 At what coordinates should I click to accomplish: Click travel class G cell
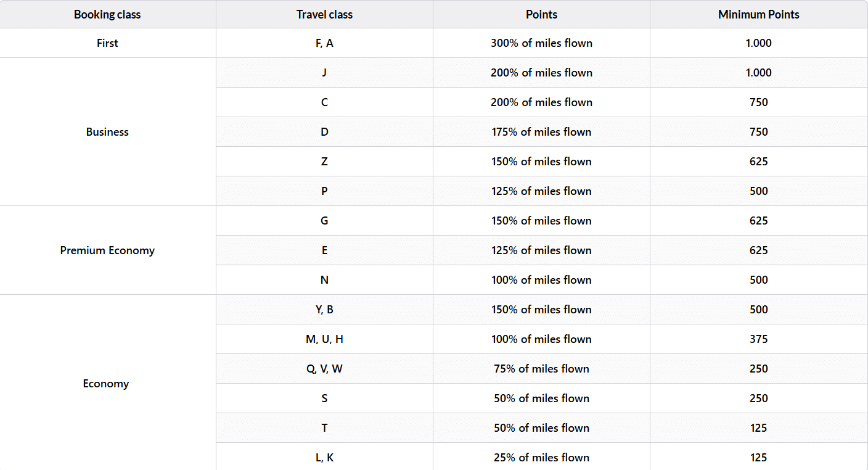tap(324, 221)
